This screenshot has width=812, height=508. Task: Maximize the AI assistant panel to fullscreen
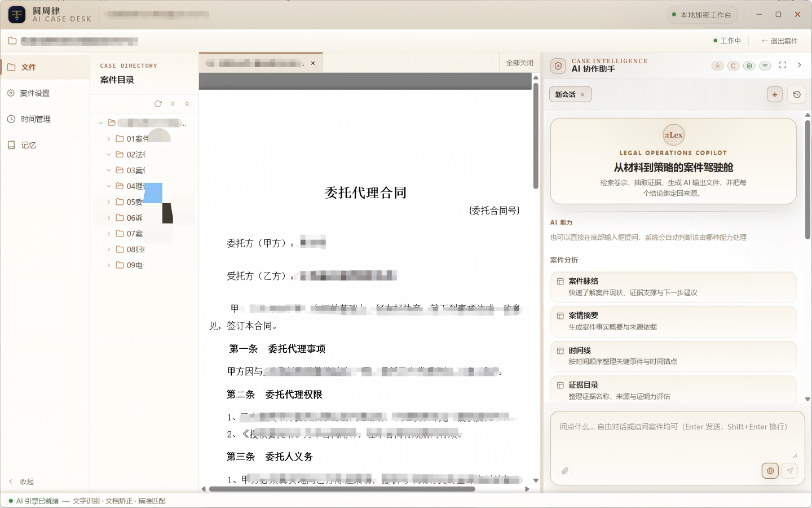pos(783,65)
